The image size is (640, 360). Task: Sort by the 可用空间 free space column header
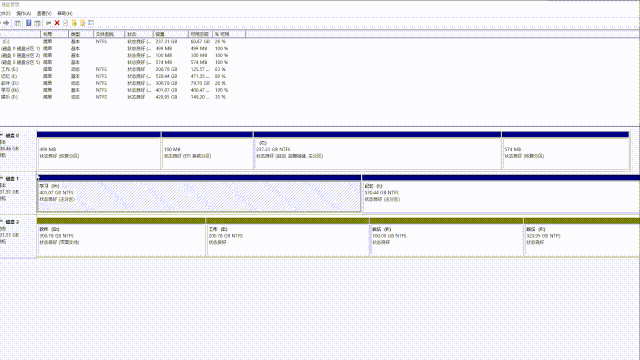[x=200, y=34]
